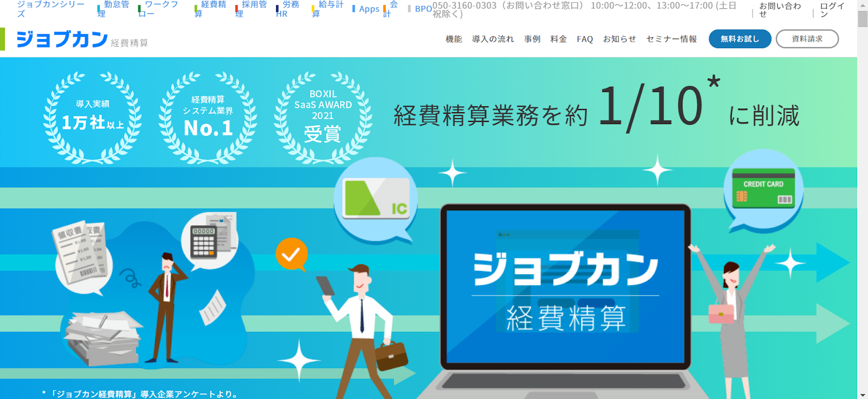This screenshot has width=868, height=399.
Task: Open 採用管理 product link
Action: pos(251,9)
